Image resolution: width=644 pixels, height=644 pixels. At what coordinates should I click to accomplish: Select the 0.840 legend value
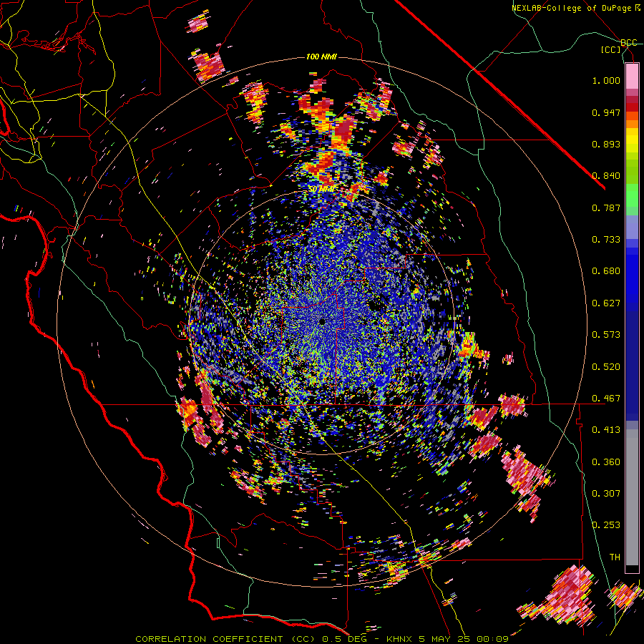pos(606,176)
